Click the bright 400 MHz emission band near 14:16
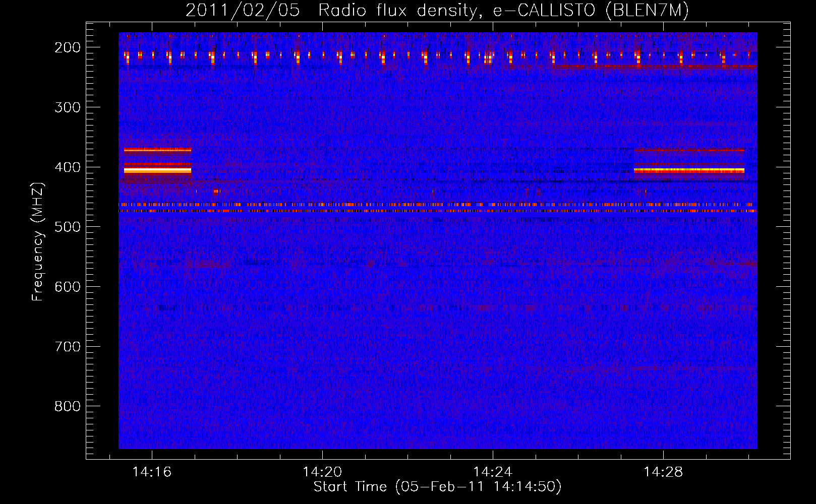Screen dimensions: 816x504 pos(157,171)
